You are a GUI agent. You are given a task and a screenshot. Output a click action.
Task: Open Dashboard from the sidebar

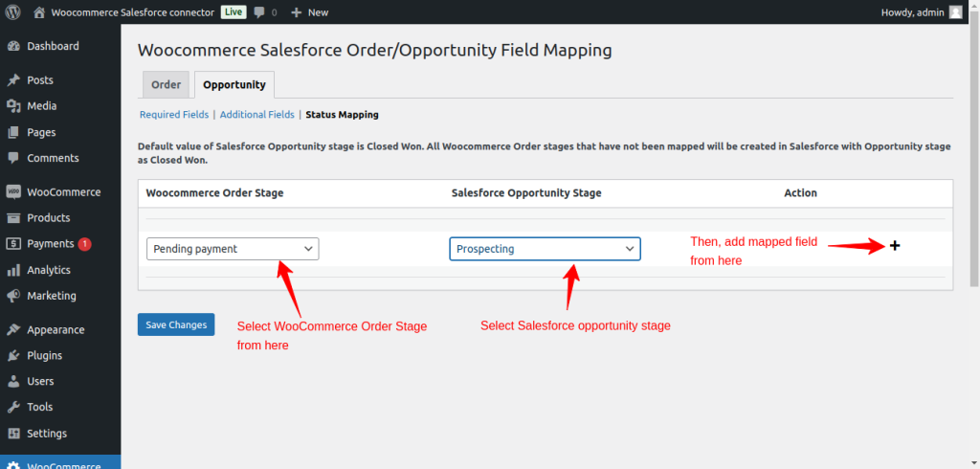(53, 46)
